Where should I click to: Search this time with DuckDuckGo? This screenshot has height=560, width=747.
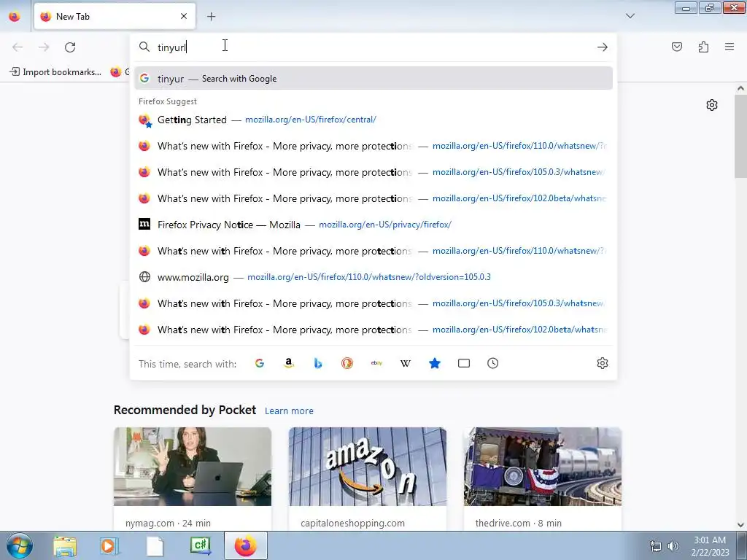pos(347,363)
